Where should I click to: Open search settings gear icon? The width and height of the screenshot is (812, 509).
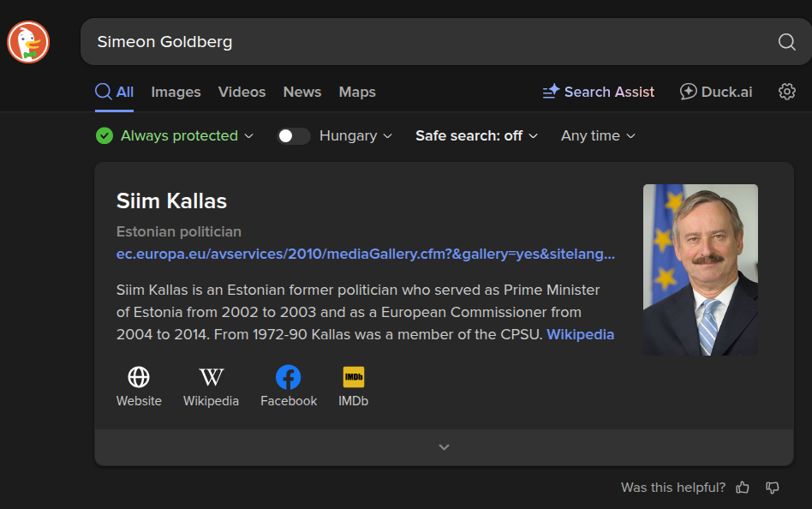[786, 92]
